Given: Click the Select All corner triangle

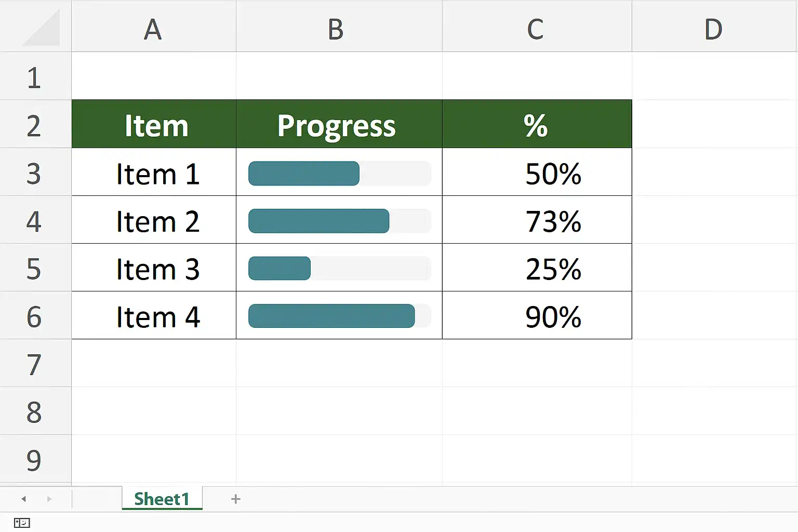Looking at the screenshot, I should [x=42, y=29].
